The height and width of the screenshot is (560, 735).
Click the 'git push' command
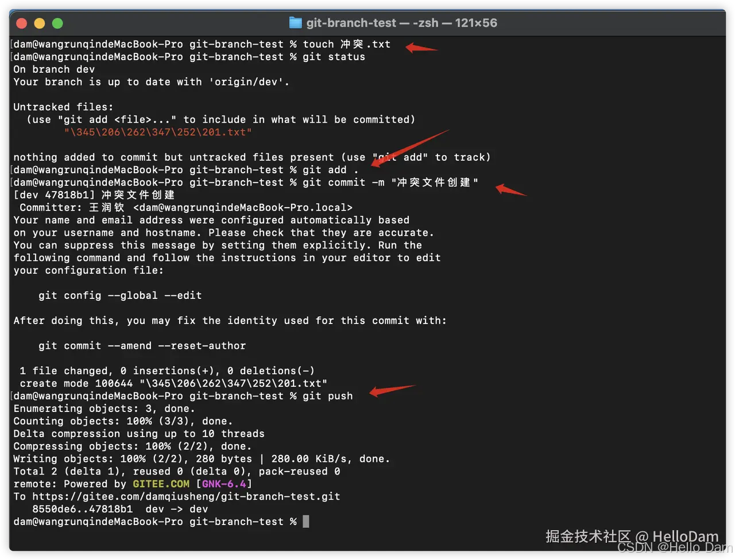pos(328,396)
